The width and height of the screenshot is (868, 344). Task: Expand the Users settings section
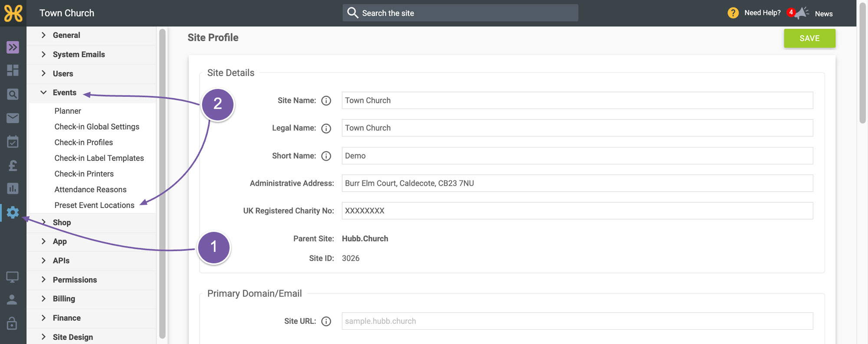coord(92,73)
